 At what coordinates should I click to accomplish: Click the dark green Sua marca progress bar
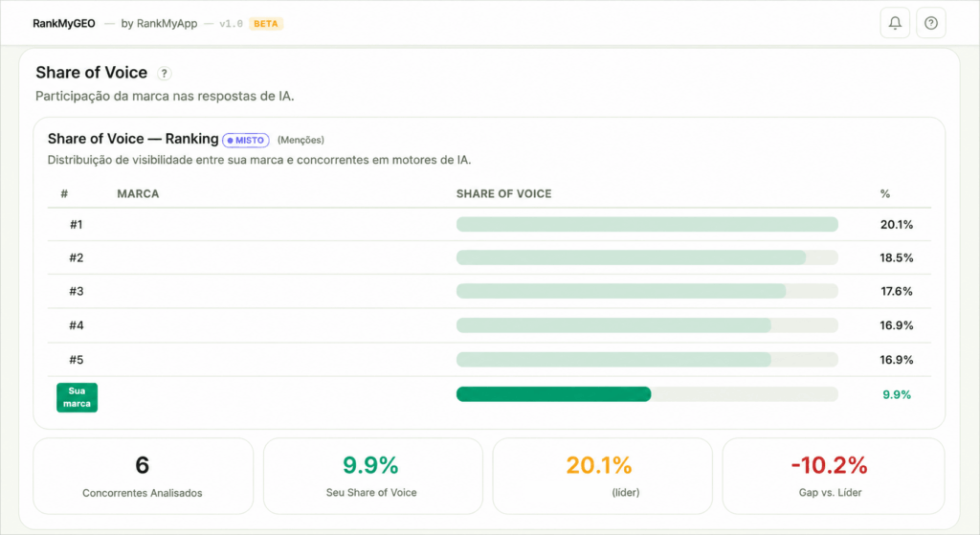pyautogui.click(x=554, y=393)
